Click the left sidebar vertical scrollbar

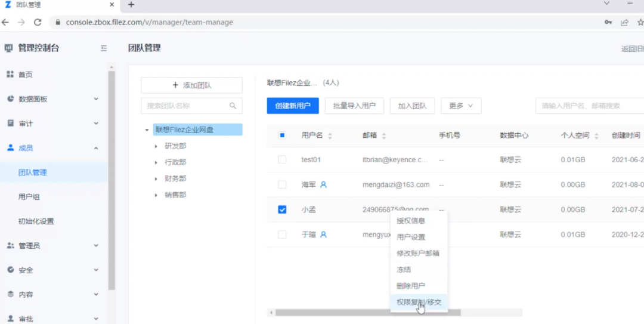coord(112,181)
